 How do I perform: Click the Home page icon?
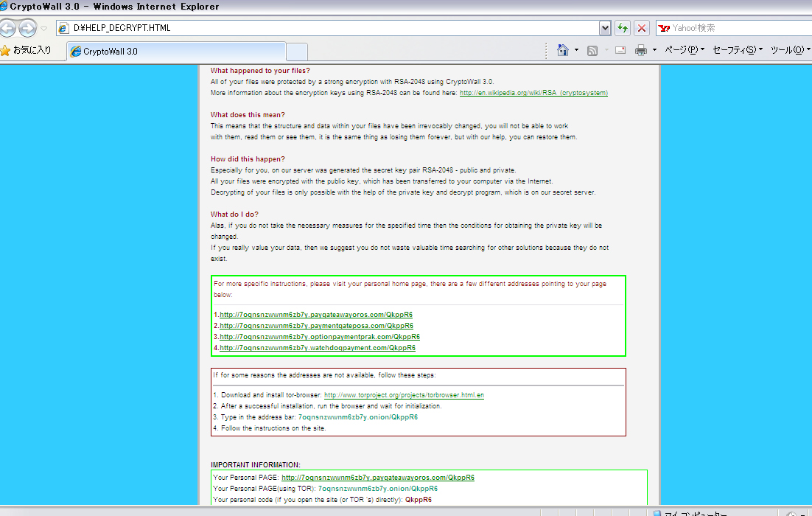tap(563, 50)
